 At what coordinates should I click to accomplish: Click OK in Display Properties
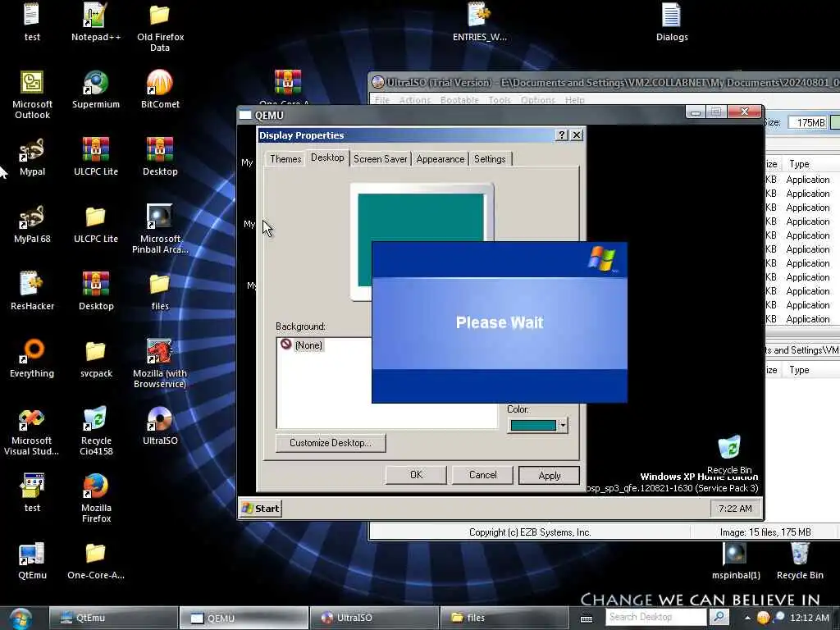[416, 475]
